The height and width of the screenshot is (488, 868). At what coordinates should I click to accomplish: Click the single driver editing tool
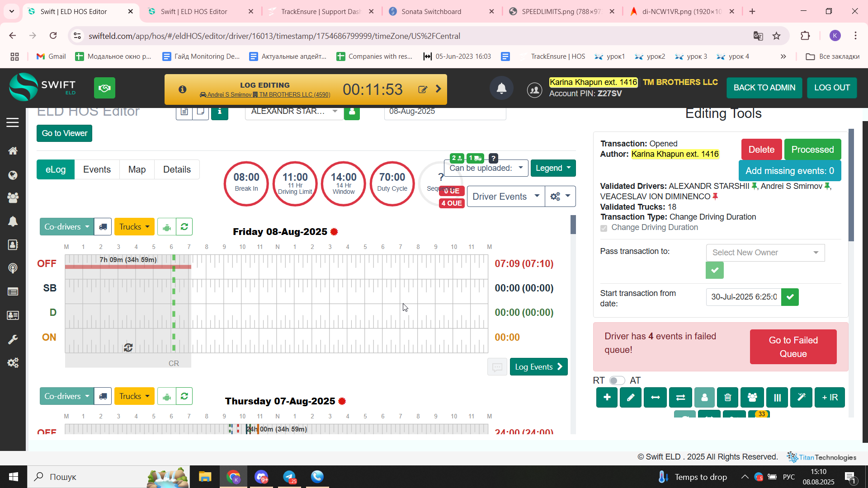[704, 398]
